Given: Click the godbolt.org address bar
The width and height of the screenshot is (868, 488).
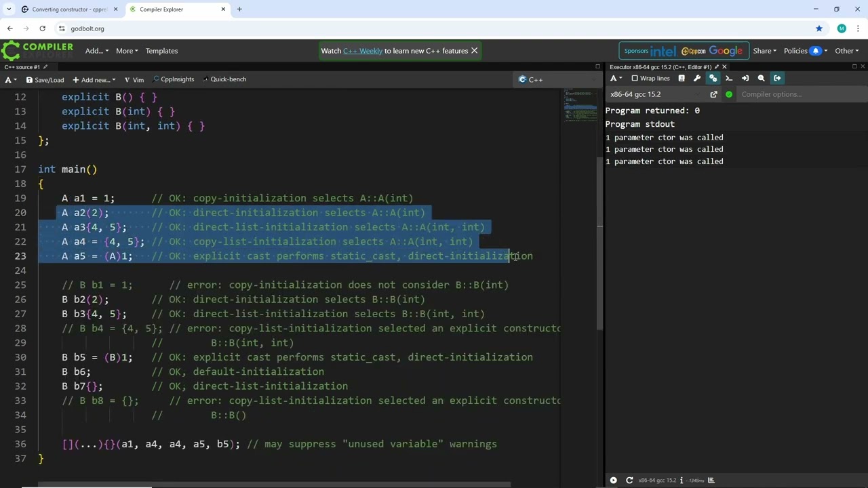Looking at the screenshot, I should pos(434,28).
